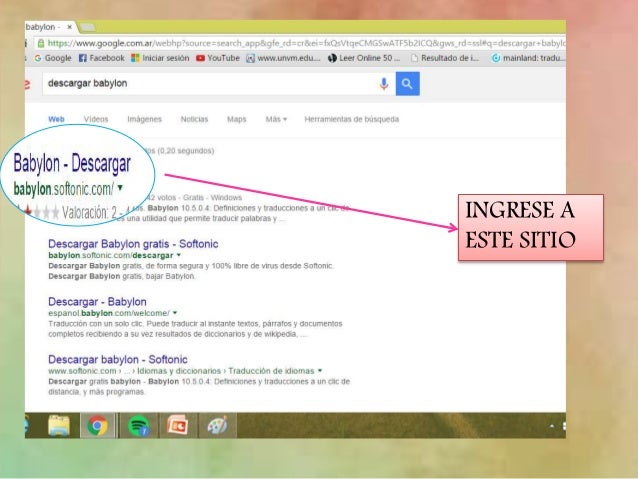
Task: Open PowerPoint from the taskbar
Action: click(x=177, y=426)
